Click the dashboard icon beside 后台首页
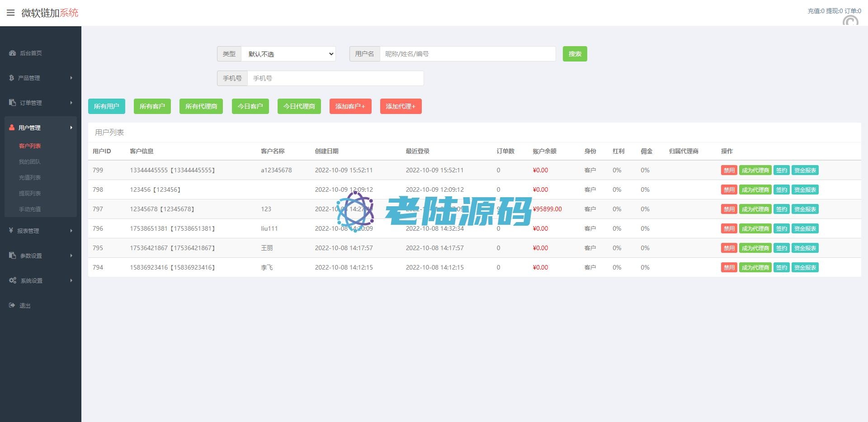868x422 pixels. 13,53
